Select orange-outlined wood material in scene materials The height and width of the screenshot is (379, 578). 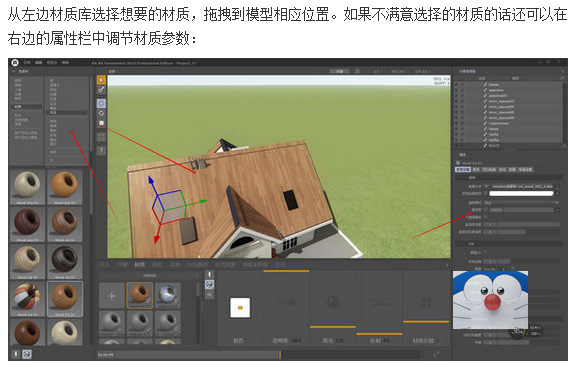140,295
